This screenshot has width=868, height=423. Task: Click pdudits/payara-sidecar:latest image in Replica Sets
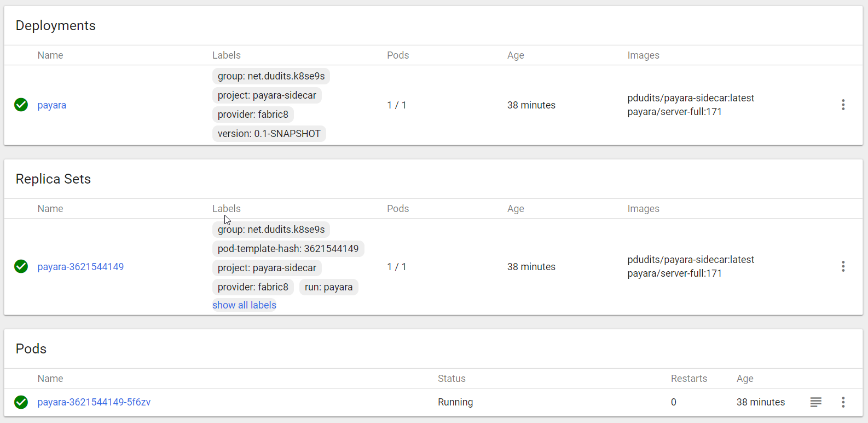point(691,260)
